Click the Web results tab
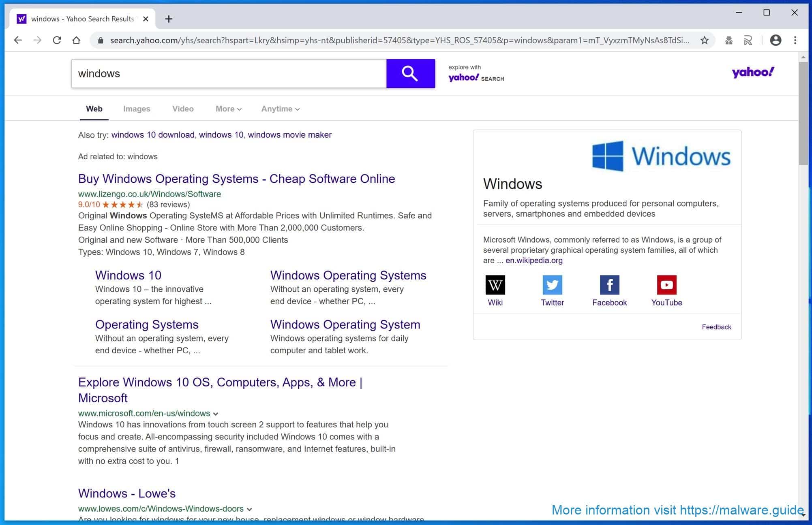This screenshot has height=525, width=812. (x=94, y=108)
